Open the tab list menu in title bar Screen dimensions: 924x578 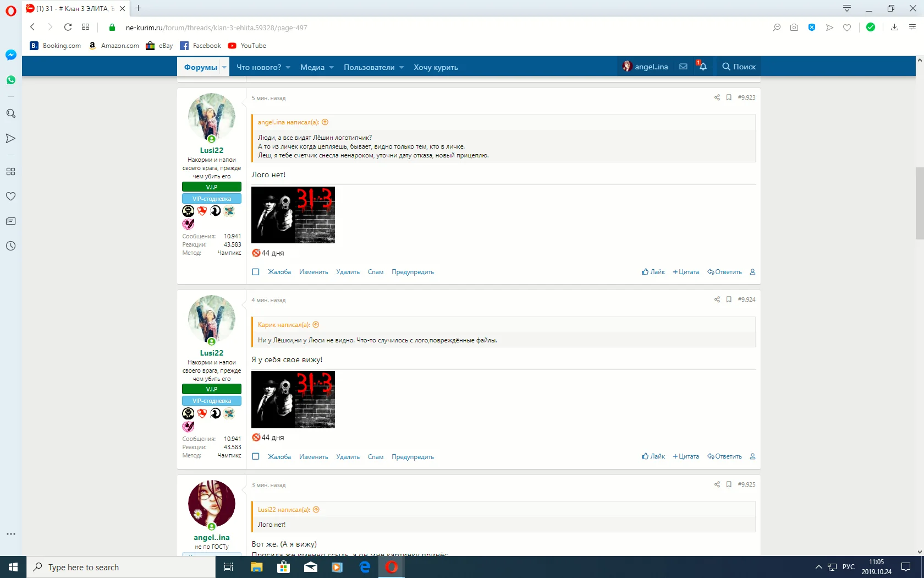click(847, 8)
